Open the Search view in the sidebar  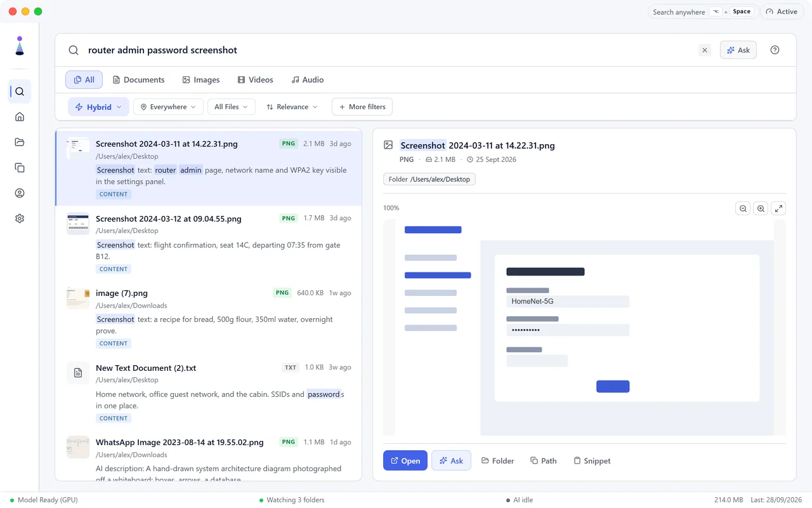[x=20, y=91]
